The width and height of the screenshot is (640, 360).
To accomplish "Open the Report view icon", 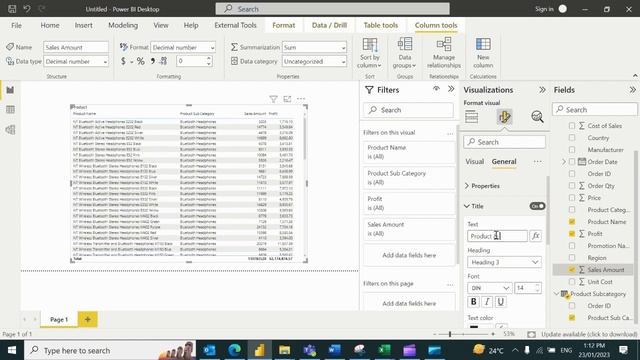I will (10, 90).
